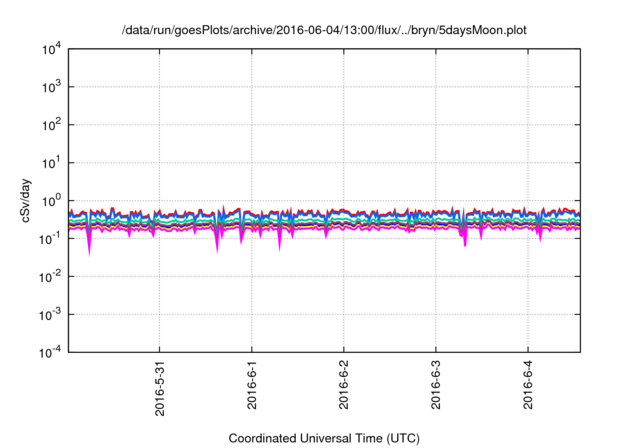Click the 10^3 y-axis tick label
Viewport: 640px width, 448px height.
pos(52,87)
